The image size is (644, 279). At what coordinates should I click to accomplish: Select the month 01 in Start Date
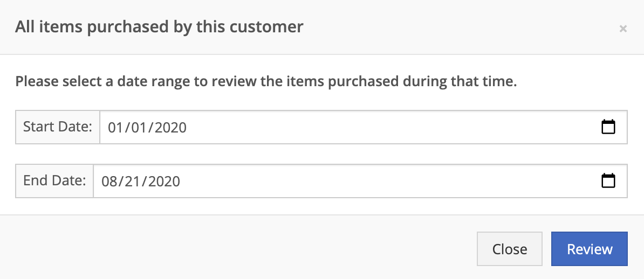pos(116,127)
